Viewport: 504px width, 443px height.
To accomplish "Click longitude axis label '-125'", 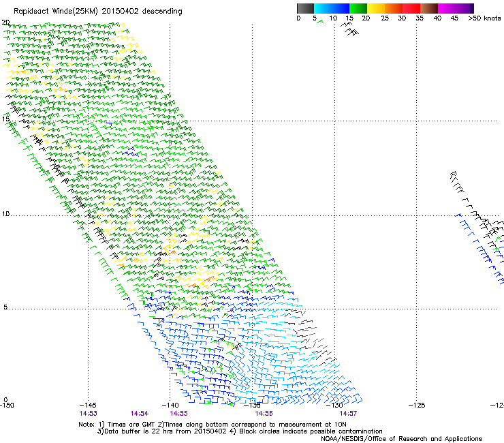I will [417, 406].
